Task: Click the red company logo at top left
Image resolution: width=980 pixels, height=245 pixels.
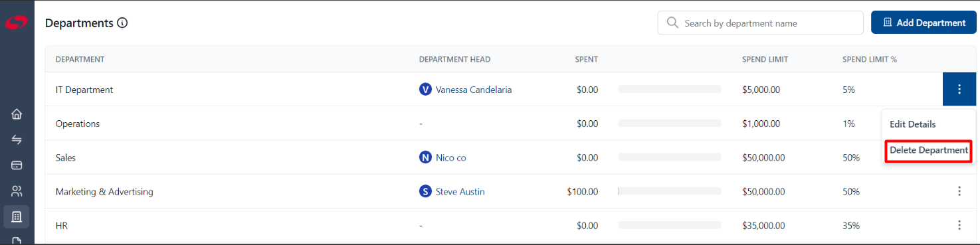Action: [16, 23]
